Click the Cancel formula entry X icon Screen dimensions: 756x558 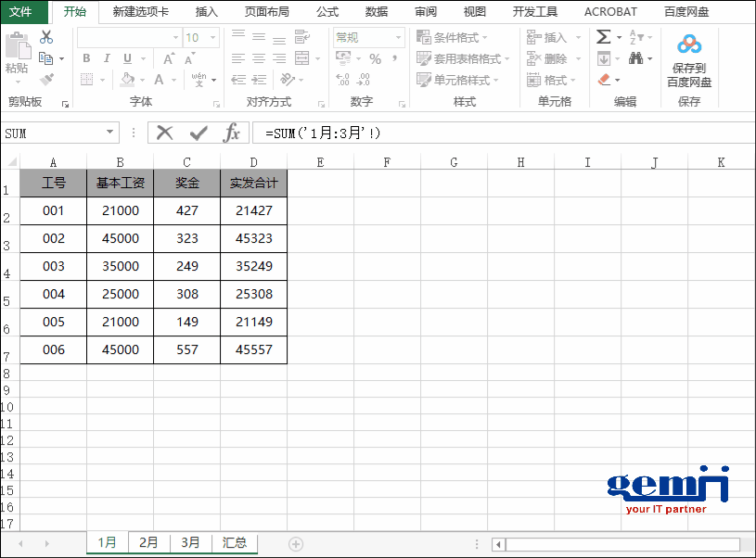(165, 133)
